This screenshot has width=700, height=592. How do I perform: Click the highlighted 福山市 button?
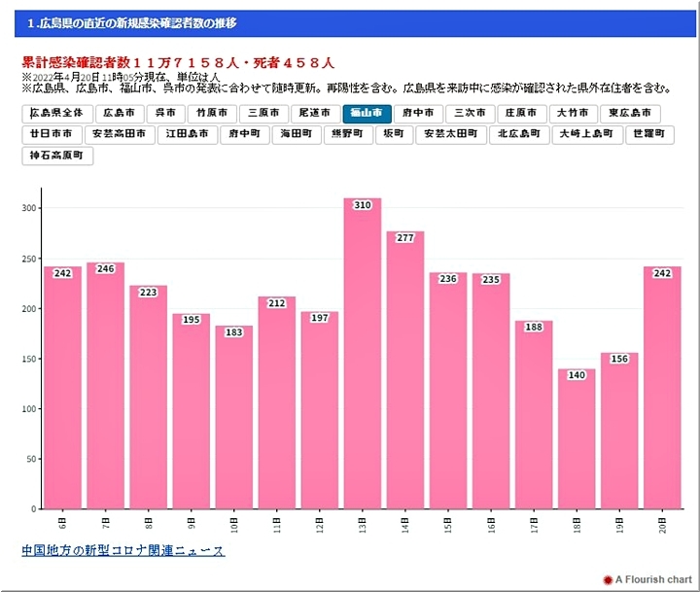368,114
